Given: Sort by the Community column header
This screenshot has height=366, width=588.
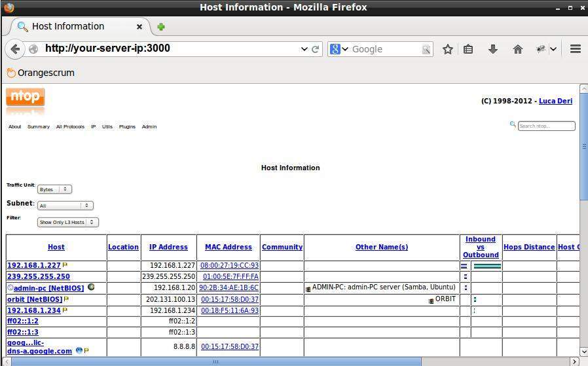Looking at the screenshot, I should [x=282, y=247].
